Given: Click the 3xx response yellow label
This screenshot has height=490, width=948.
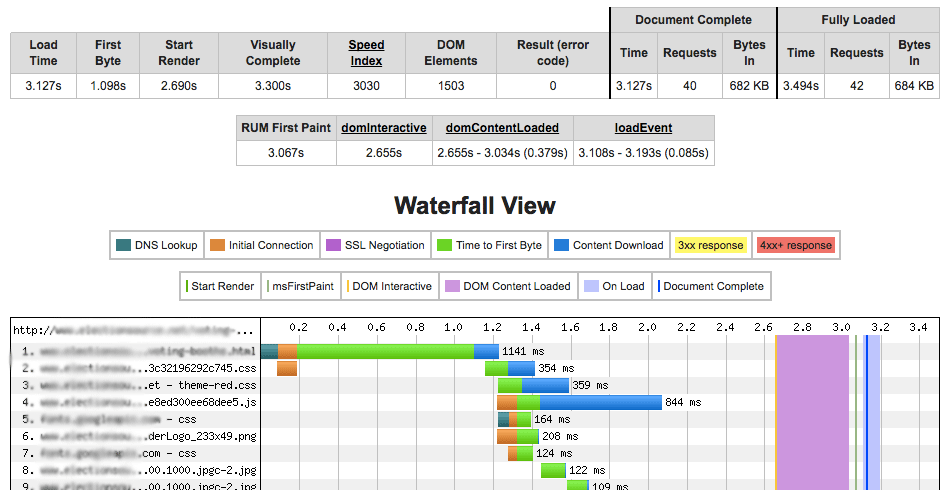Looking at the screenshot, I should (710, 245).
